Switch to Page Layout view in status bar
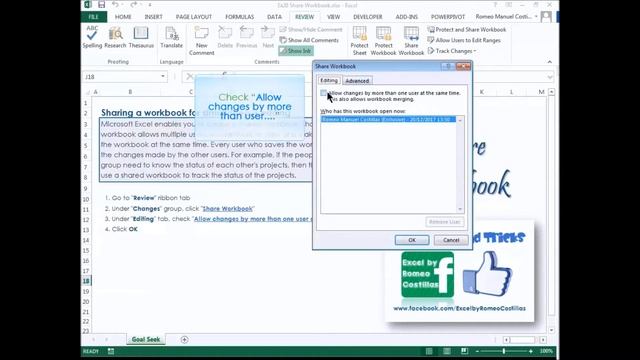 [x=447, y=351]
